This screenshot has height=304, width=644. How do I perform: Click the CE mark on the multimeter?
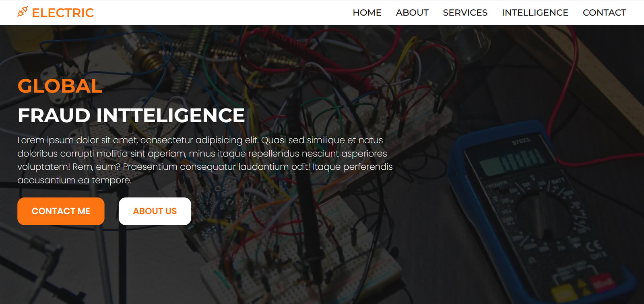pos(594,246)
